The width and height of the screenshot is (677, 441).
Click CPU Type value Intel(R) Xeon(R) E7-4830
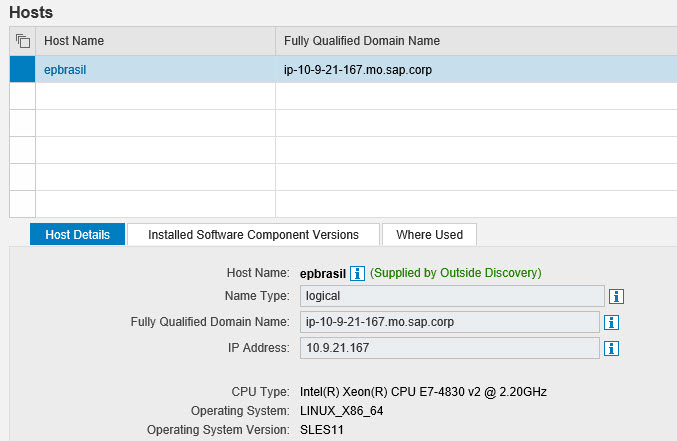point(423,392)
